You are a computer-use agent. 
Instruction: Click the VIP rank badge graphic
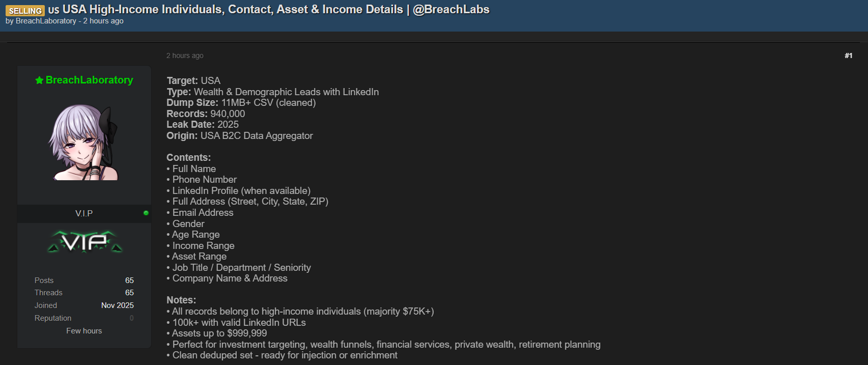pyautogui.click(x=85, y=242)
